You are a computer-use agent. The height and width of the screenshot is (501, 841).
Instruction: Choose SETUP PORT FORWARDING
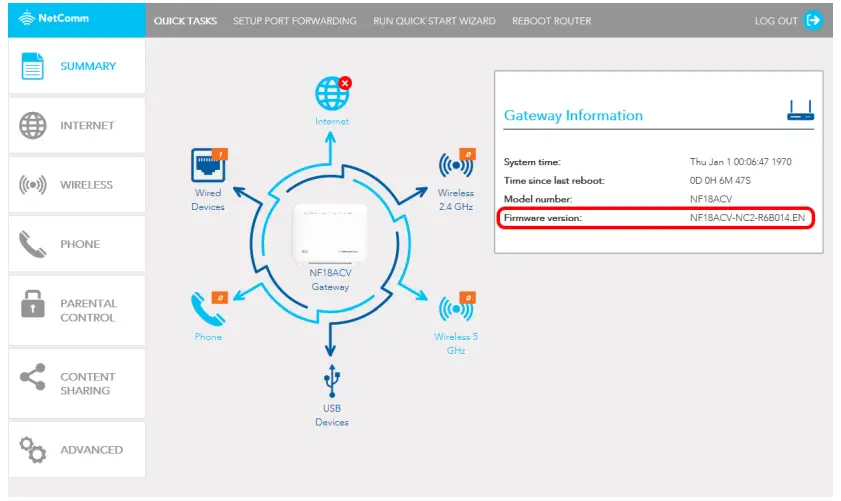click(x=294, y=21)
